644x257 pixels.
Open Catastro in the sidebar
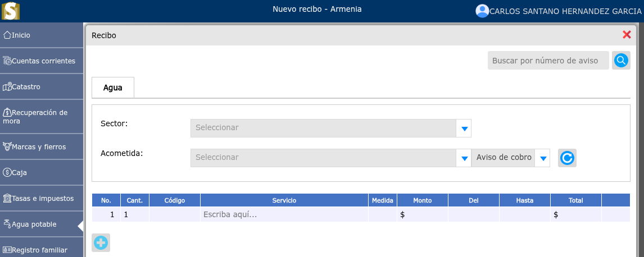point(42,87)
